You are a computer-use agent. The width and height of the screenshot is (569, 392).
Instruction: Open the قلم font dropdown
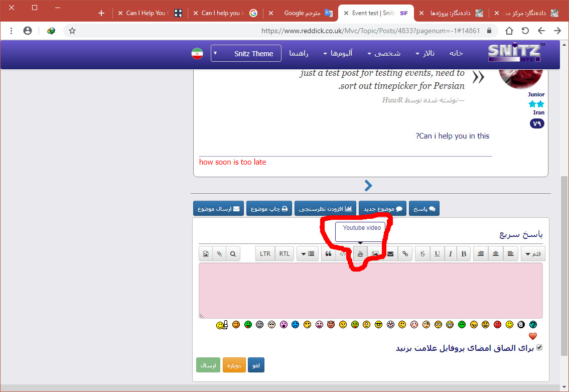pyautogui.click(x=533, y=254)
